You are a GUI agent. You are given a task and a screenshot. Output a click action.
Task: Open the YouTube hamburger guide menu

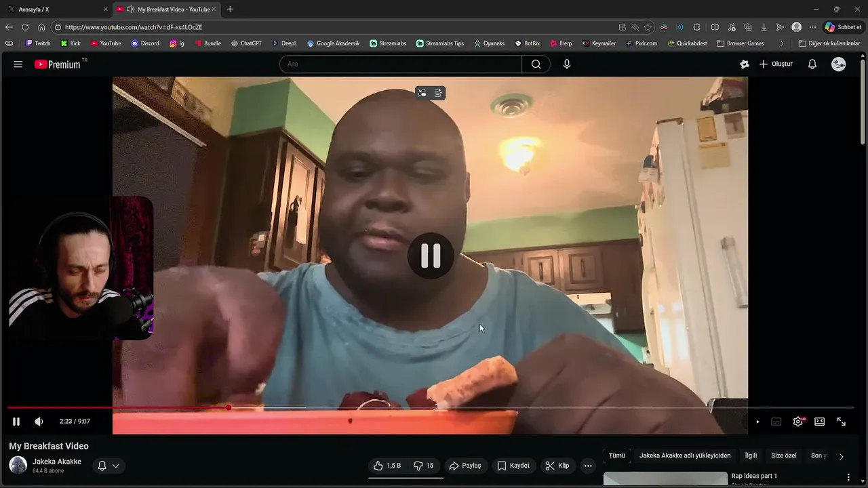pyautogui.click(x=18, y=64)
